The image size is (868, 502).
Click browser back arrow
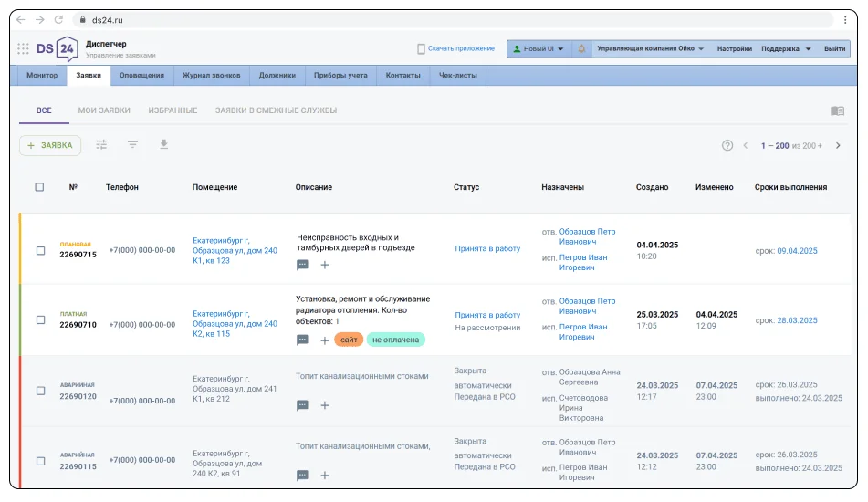tap(20, 20)
